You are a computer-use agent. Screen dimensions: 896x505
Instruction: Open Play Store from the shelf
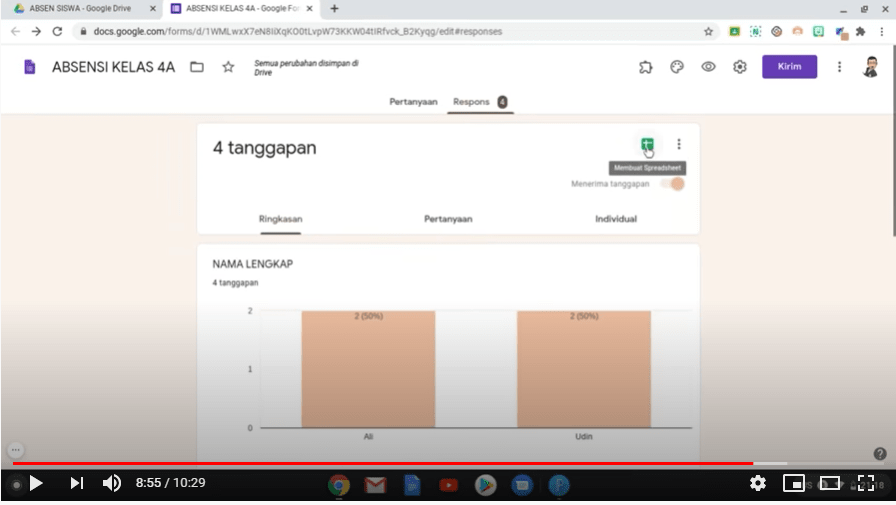(485, 485)
